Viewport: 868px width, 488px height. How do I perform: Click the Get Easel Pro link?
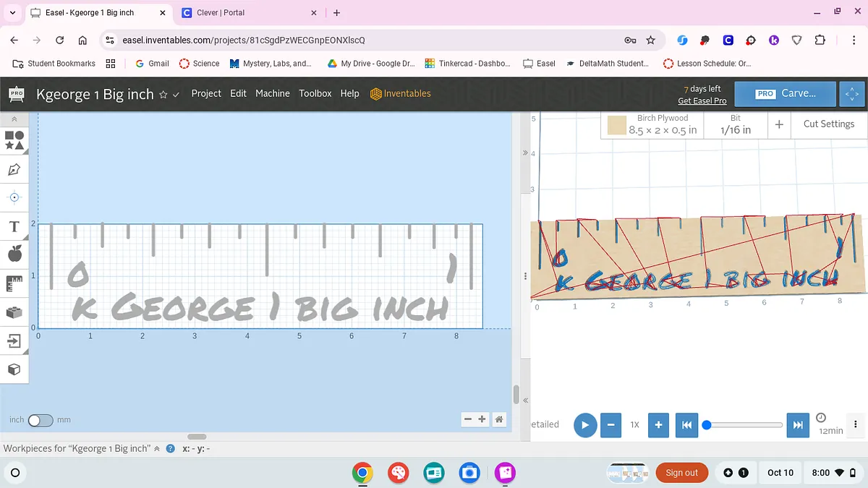click(x=702, y=101)
